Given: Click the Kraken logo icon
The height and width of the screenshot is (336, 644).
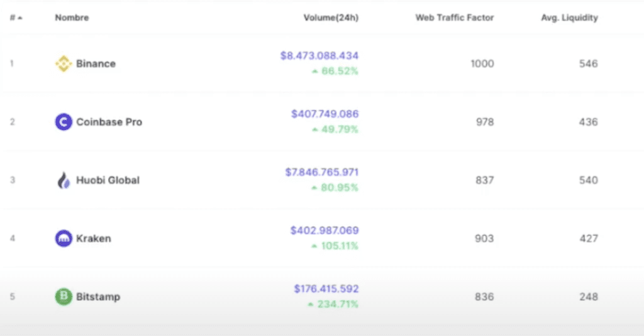Looking at the screenshot, I should tap(64, 239).
